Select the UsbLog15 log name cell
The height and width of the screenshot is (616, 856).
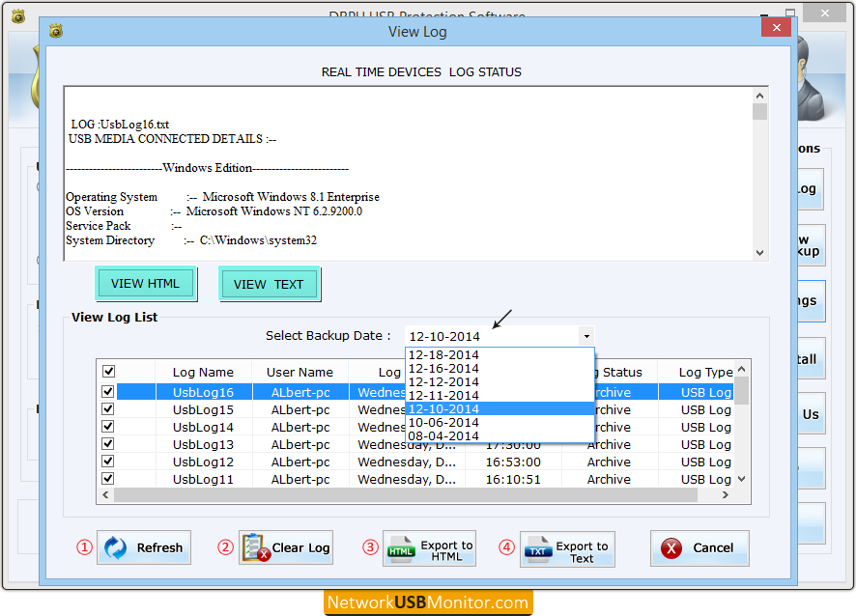203,409
